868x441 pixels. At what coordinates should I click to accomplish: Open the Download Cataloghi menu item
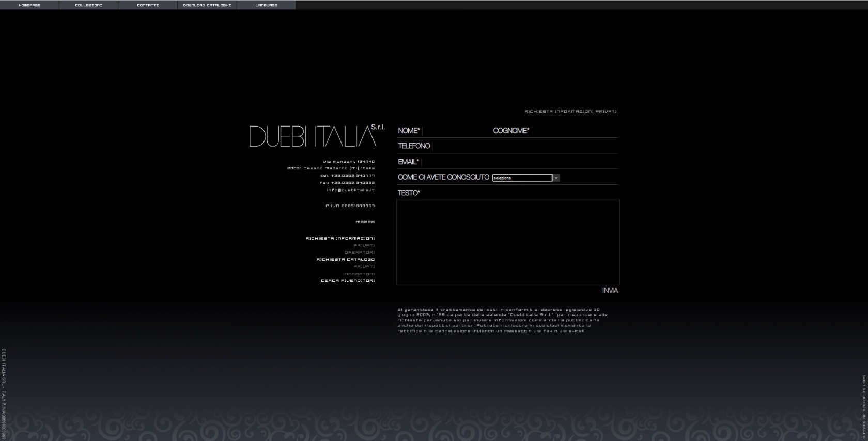207,5
